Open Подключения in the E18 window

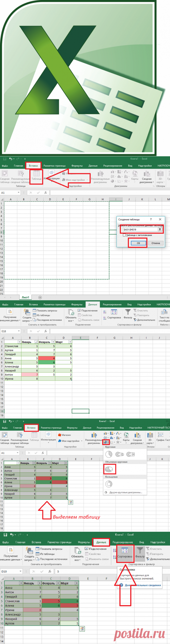(x=88, y=311)
